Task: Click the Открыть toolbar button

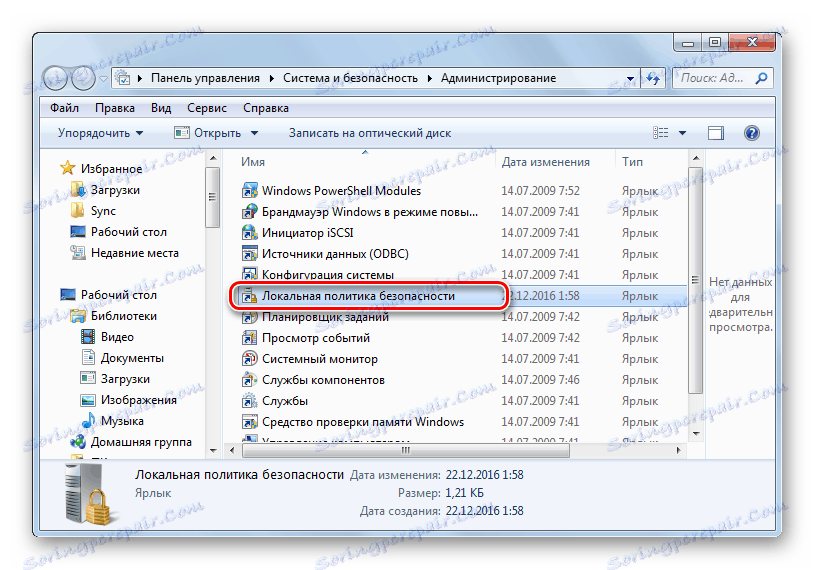Action: point(208,133)
